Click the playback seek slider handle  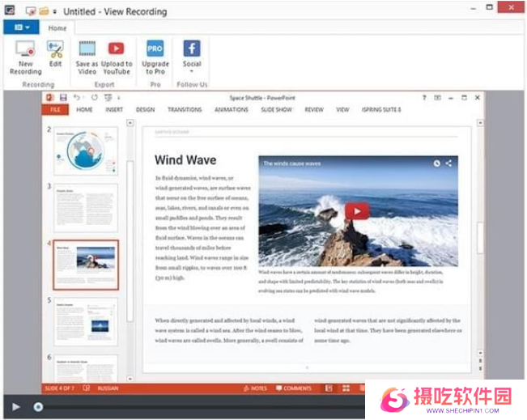38,406
